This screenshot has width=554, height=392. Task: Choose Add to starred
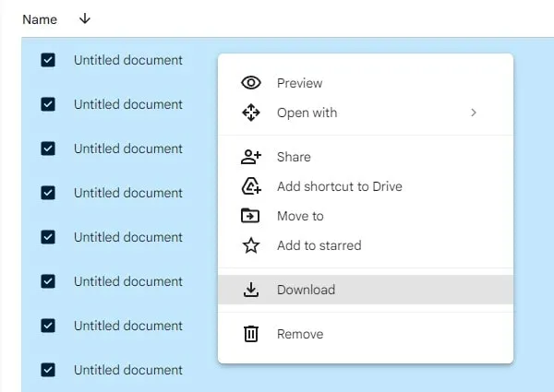(366, 245)
